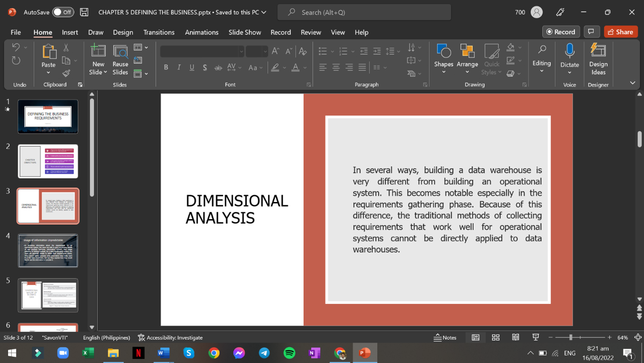
Task: Switch to the Slide Show tab
Action: [245, 32]
